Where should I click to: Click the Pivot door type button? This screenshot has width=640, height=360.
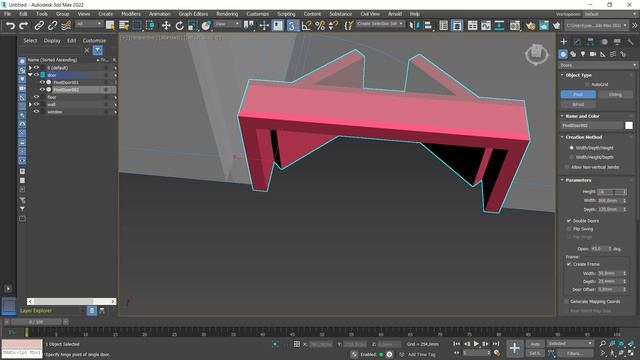[x=578, y=94]
